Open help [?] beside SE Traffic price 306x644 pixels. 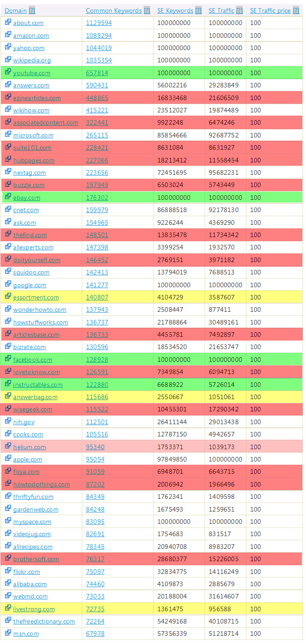296,10
